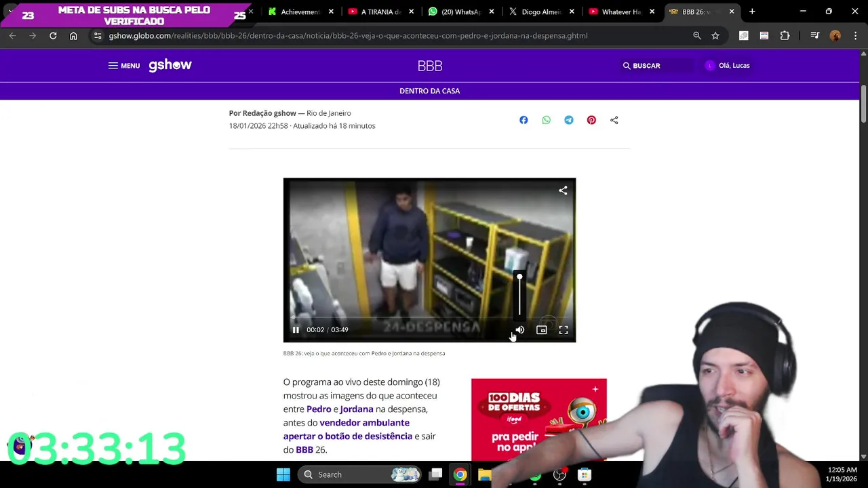Share article on Pinterest
The height and width of the screenshot is (488, 868).
(x=591, y=120)
